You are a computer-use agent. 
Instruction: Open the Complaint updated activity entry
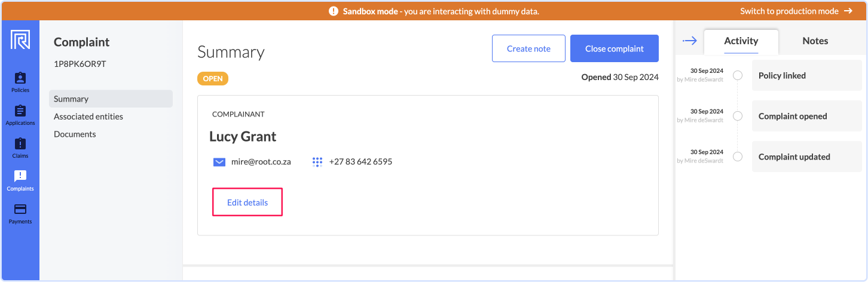tap(806, 157)
